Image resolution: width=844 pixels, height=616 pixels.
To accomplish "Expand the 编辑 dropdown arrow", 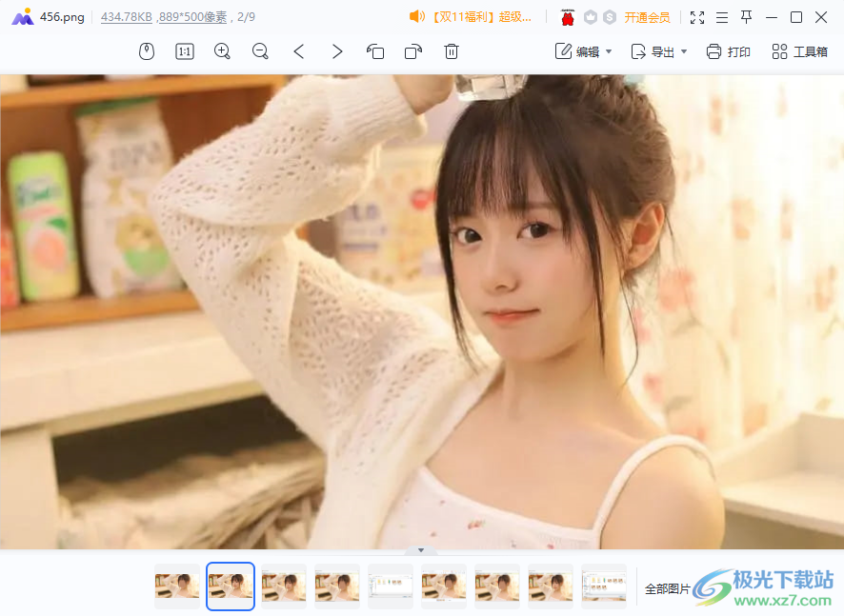I will (x=609, y=51).
